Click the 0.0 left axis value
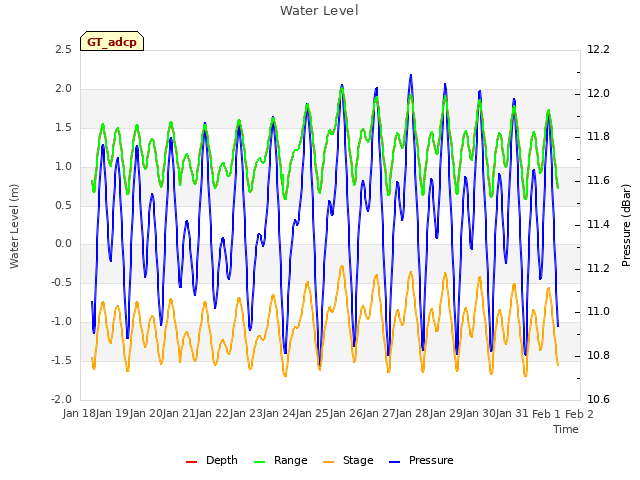Viewport: 640px width, 480px height. [63, 244]
